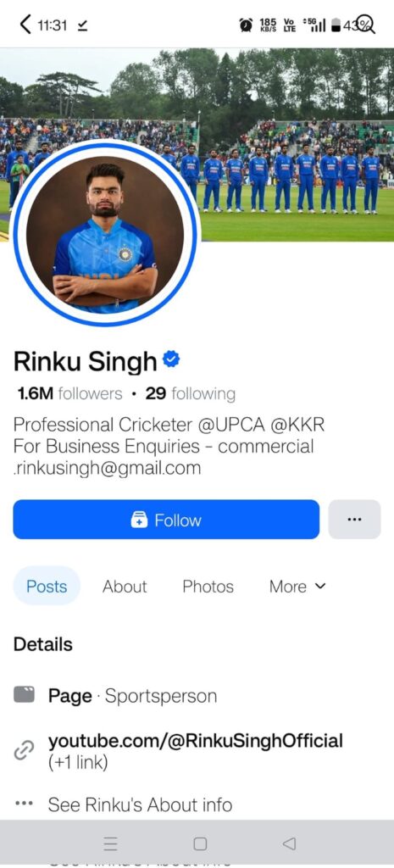Tap the blue verified badge beside Rinku Singh
Screen dimensions: 394x868
point(171,360)
